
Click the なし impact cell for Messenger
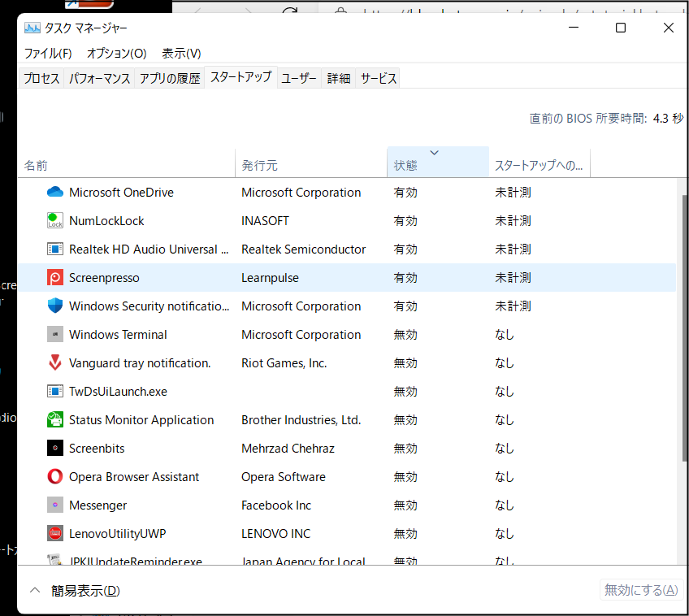point(504,505)
